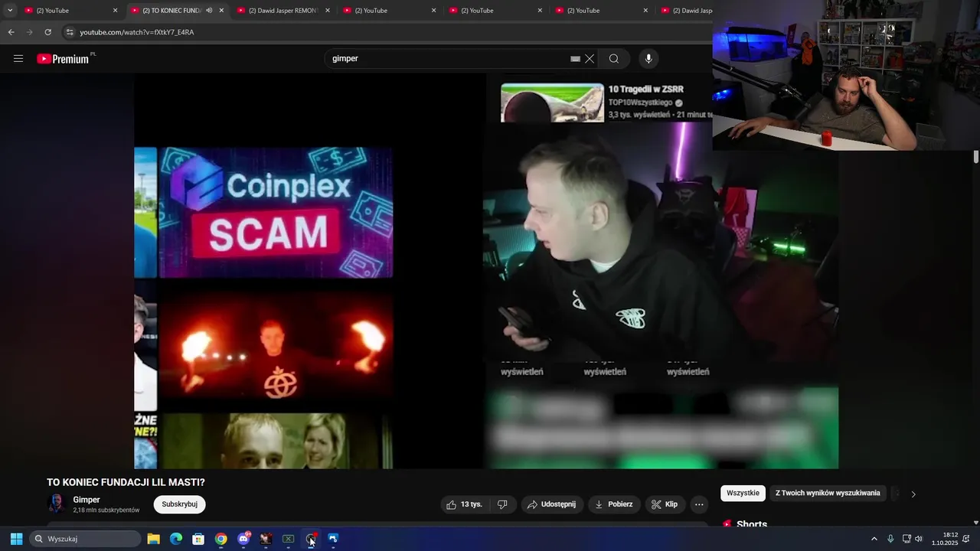This screenshot has height=551, width=980.
Task: Show hidden system tray icons
Action: (x=874, y=539)
